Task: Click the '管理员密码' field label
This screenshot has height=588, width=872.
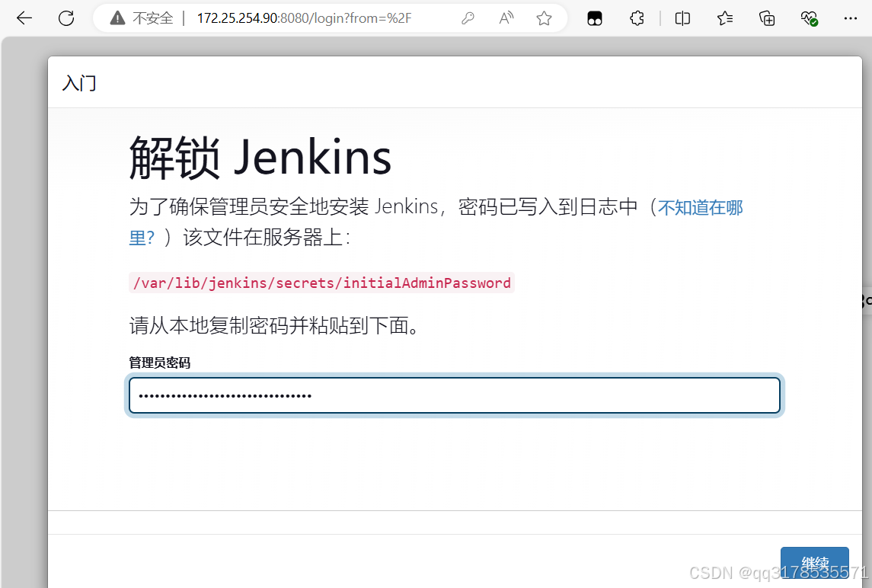Action: click(160, 363)
